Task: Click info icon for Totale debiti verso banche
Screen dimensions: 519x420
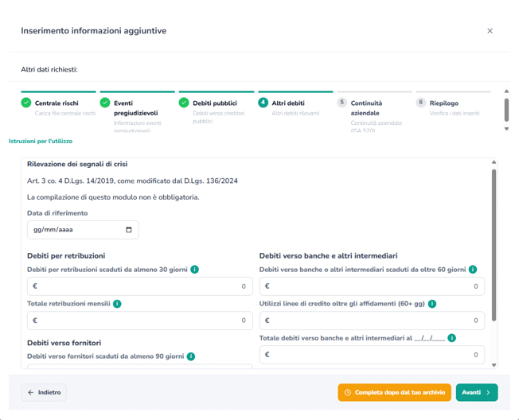Action: coord(451,338)
